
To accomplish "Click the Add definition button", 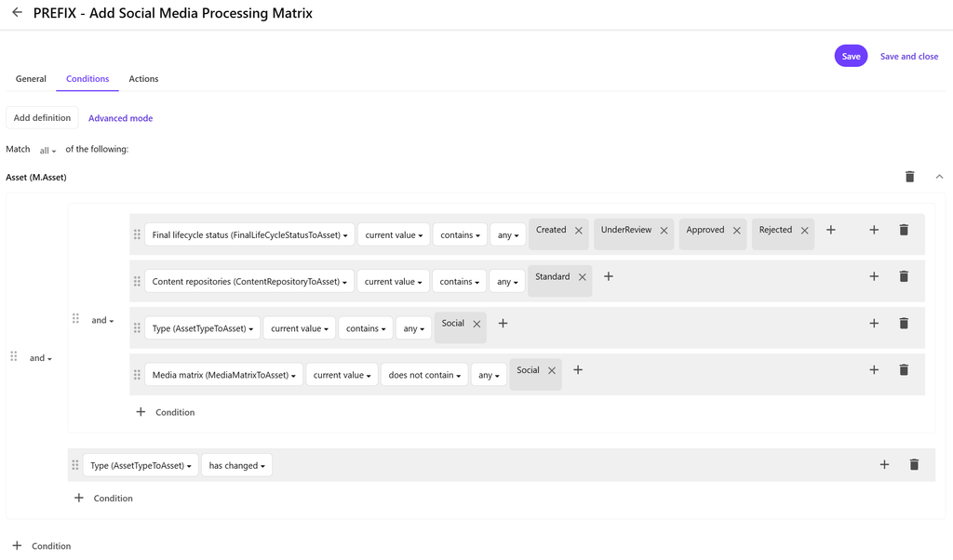I will tap(42, 118).
